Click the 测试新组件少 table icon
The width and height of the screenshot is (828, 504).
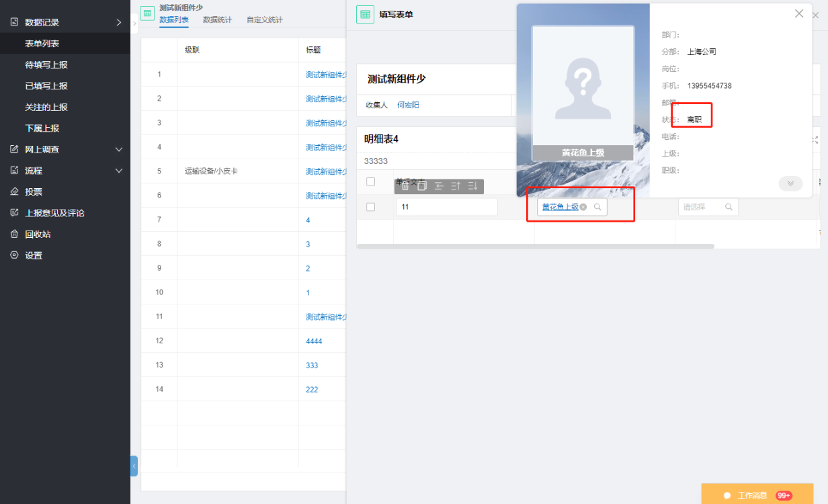(x=147, y=13)
